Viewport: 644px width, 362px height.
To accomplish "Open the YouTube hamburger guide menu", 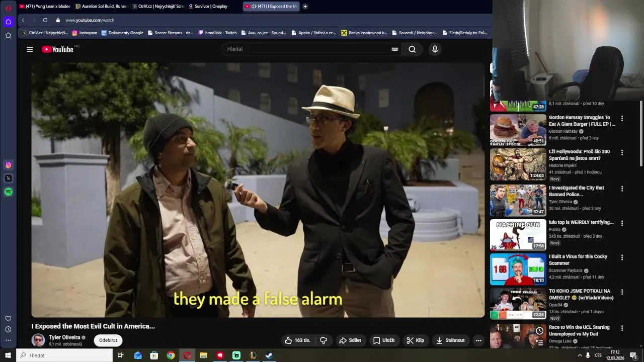I will [30, 49].
